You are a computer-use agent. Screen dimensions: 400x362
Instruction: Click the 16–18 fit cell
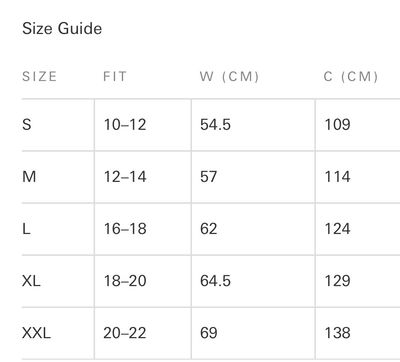pyautogui.click(x=125, y=229)
